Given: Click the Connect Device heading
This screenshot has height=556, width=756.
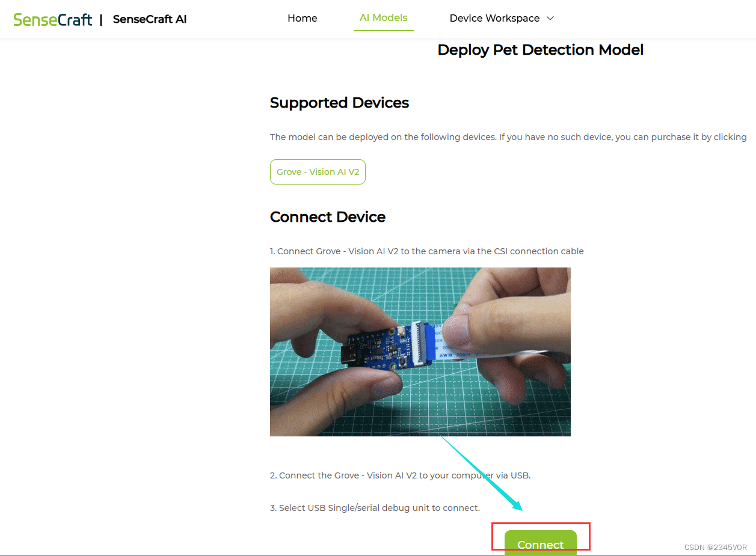Looking at the screenshot, I should point(328,217).
